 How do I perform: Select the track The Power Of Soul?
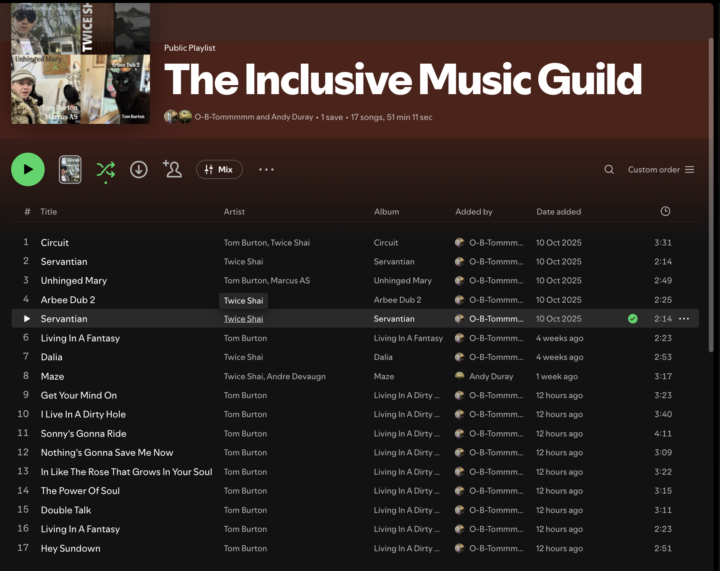80,491
